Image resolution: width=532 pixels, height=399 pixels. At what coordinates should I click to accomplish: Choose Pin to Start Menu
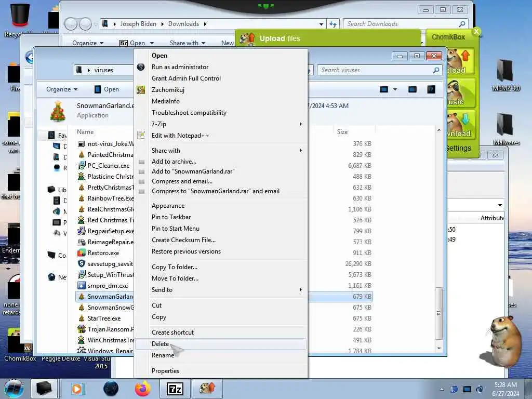[176, 229]
